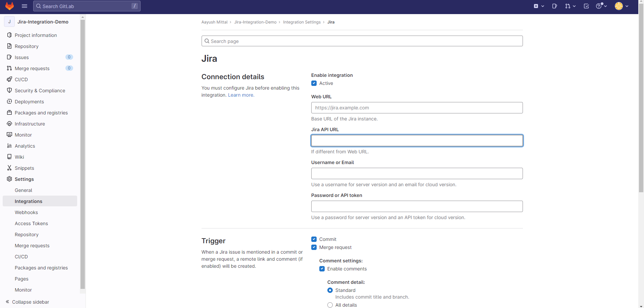Uncheck the Active integration checkbox

(314, 83)
